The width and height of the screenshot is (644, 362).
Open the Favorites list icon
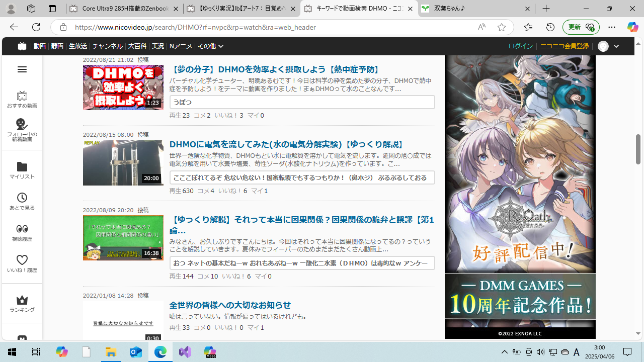528,27
